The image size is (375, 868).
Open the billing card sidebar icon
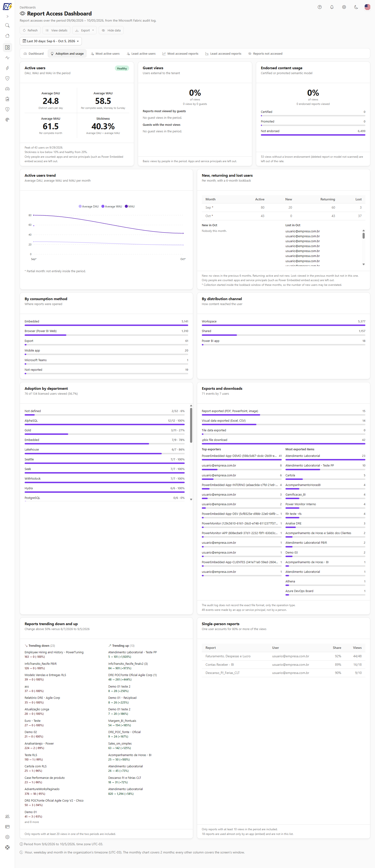(x=7, y=827)
